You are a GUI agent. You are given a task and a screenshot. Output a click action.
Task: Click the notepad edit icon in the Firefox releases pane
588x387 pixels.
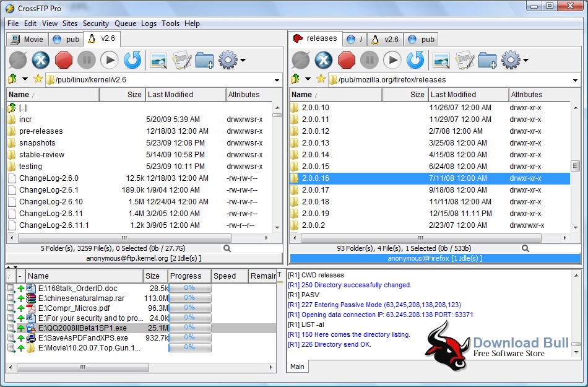[464, 60]
